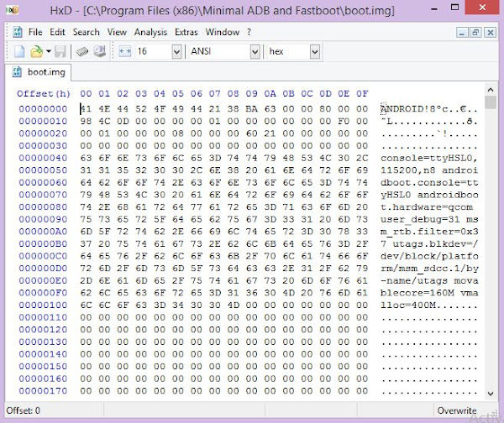Open the hex offset base dropdown
Image resolution: width=504 pixels, height=423 pixels.
[x=315, y=52]
